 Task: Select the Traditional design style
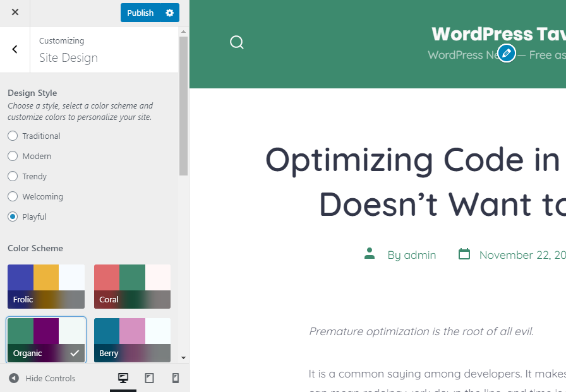pos(13,136)
